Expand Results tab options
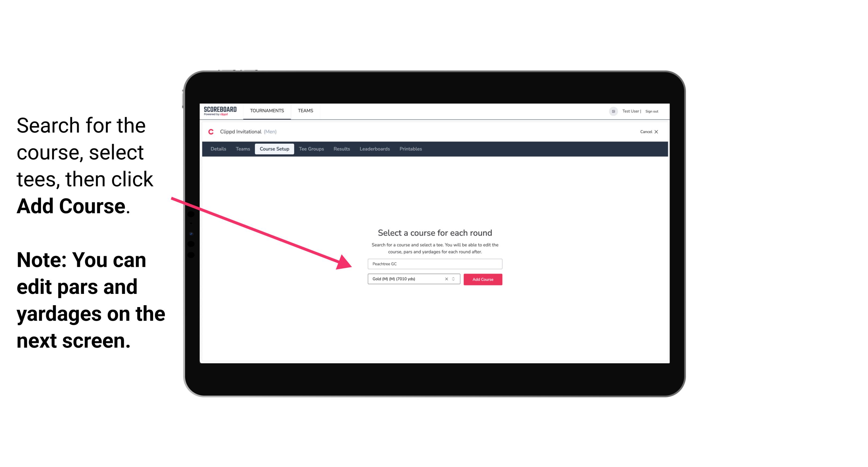This screenshot has height=467, width=868. [x=341, y=149]
